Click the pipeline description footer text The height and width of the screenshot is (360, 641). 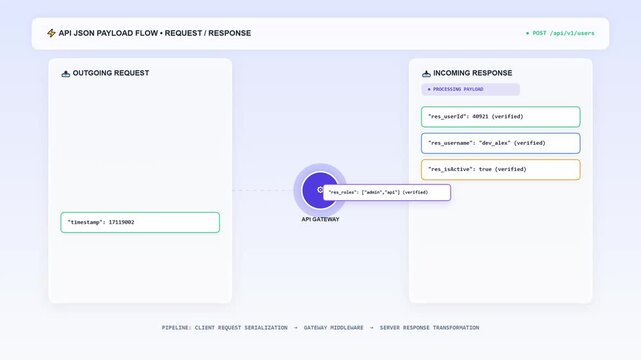[x=320, y=328]
